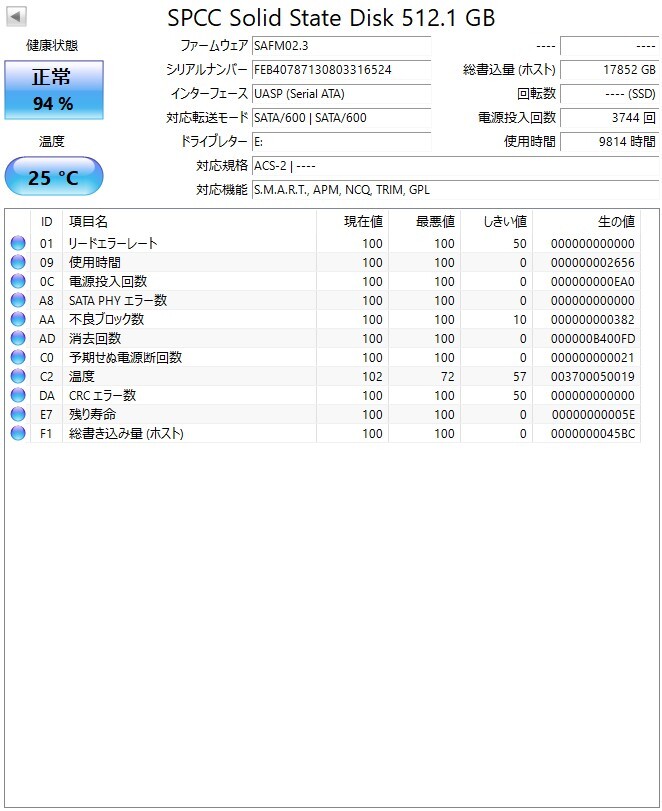The height and width of the screenshot is (811, 662).
Task: Click status orb for リードエラーレート row
Action: [x=18, y=243]
